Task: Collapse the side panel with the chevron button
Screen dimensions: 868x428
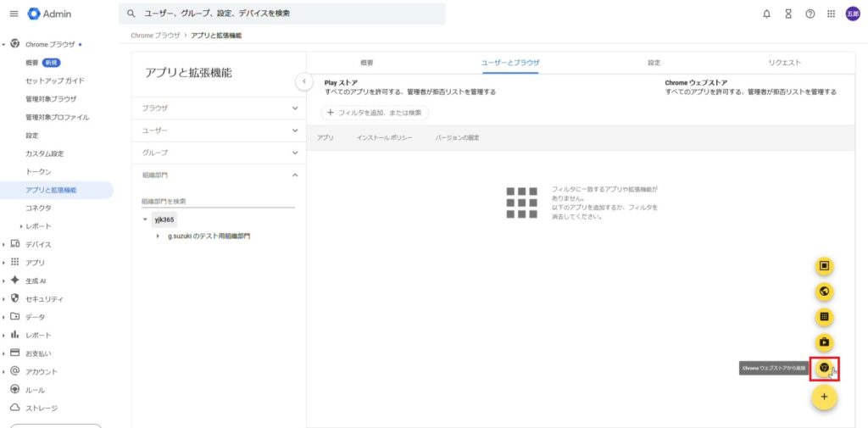Action: [x=303, y=81]
